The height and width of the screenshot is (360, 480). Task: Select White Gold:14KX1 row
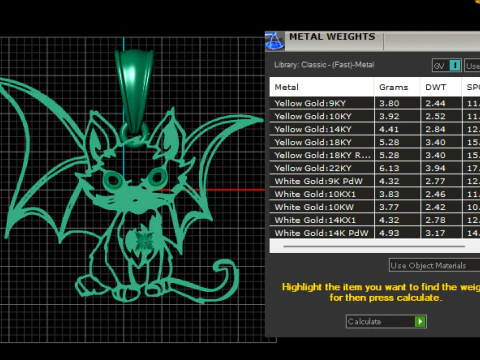[375, 220]
